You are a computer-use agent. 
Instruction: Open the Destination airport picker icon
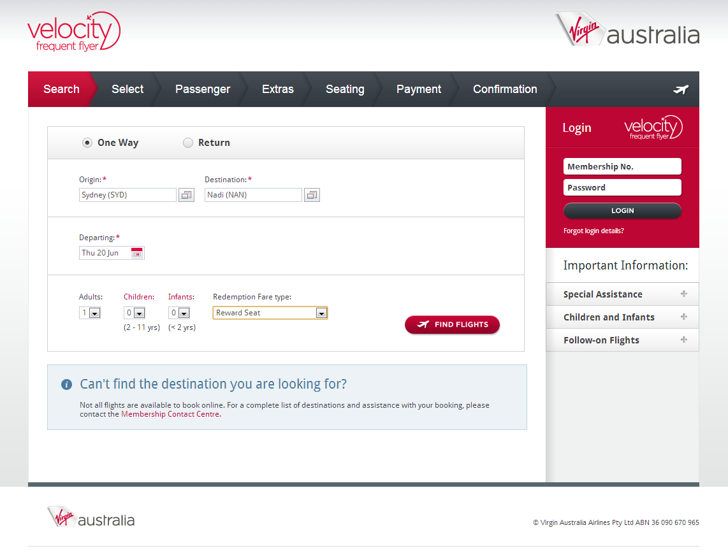(x=312, y=195)
